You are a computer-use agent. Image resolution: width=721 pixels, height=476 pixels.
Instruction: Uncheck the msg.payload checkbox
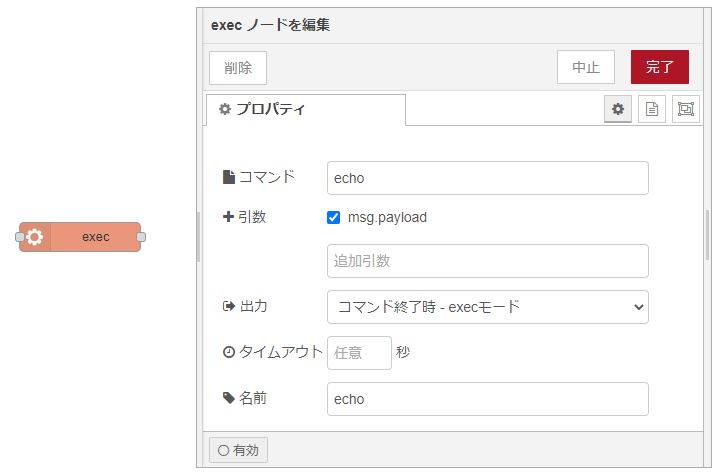[x=334, y=217]
